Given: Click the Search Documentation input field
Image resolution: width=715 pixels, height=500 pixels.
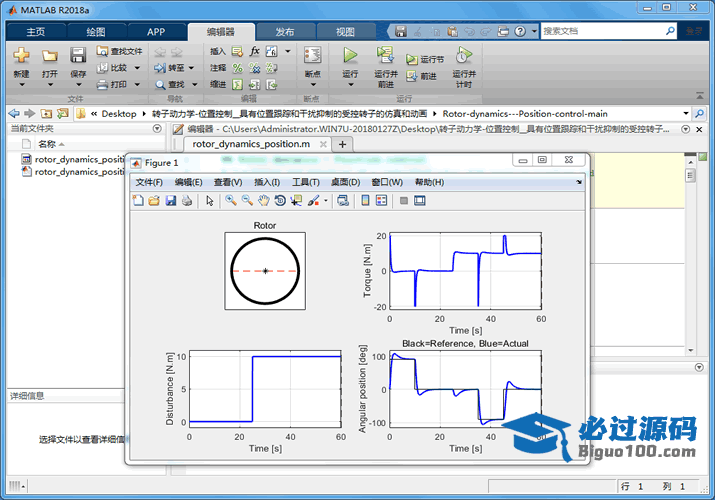Looking at the screenshot, I should pyautogui.click(x=603, y=31).
